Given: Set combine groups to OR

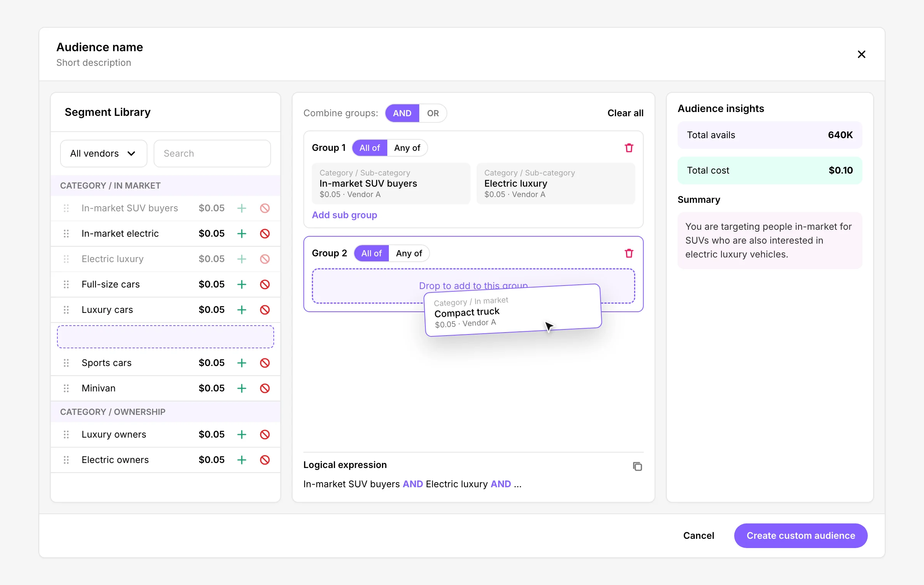Looking at the screenshot, I should coord(433,113).
